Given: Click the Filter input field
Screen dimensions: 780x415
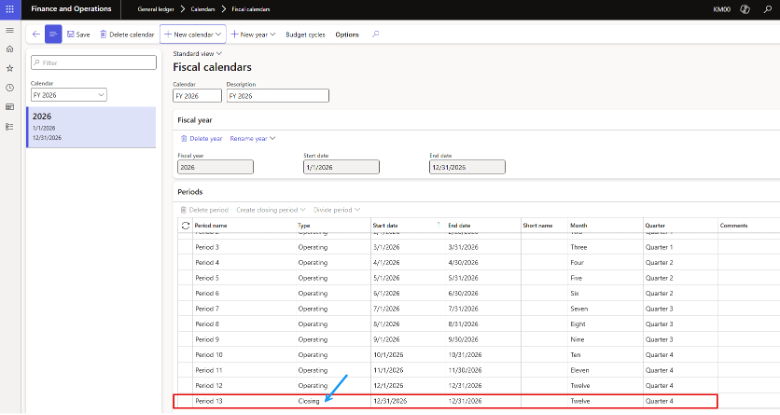Looking at the screenshot, I should (94, 63).
